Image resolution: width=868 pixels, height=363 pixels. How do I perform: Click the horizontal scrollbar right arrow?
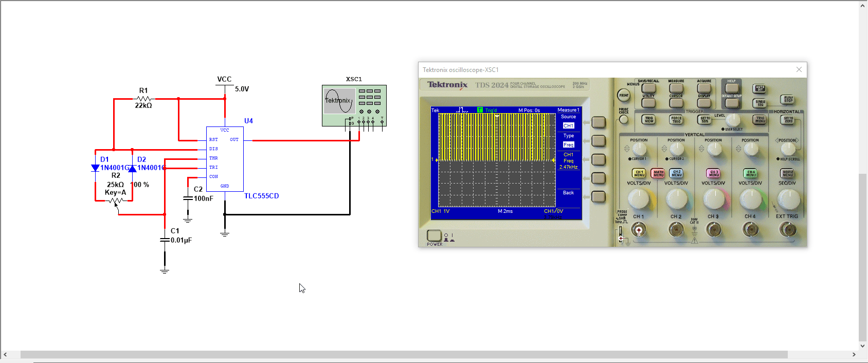(x=854, y=355)
